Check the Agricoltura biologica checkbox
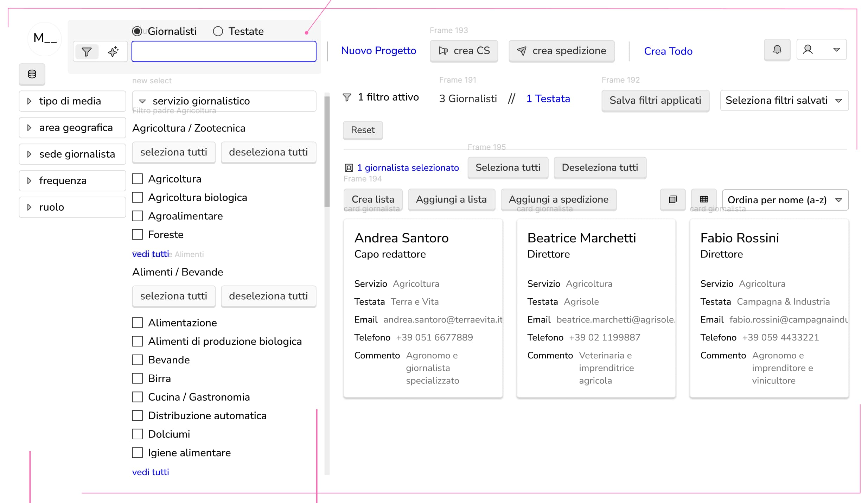This screenshot has width=868, height=503. 138,197
